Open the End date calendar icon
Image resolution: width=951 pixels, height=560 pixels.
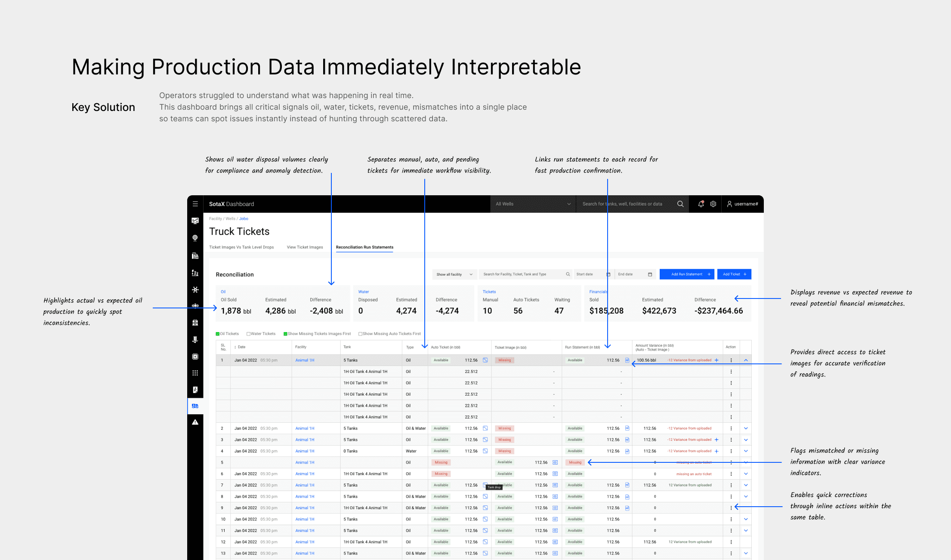650,274
